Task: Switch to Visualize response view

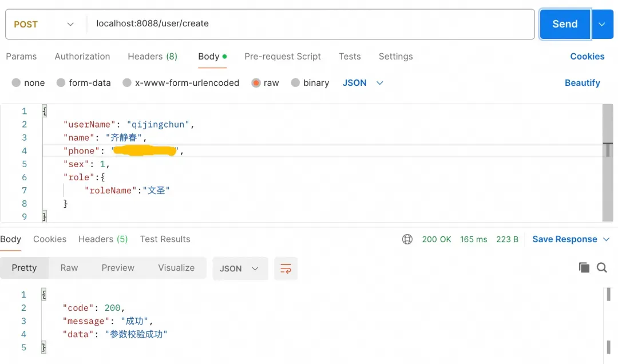Action: [x=176, y=268]
